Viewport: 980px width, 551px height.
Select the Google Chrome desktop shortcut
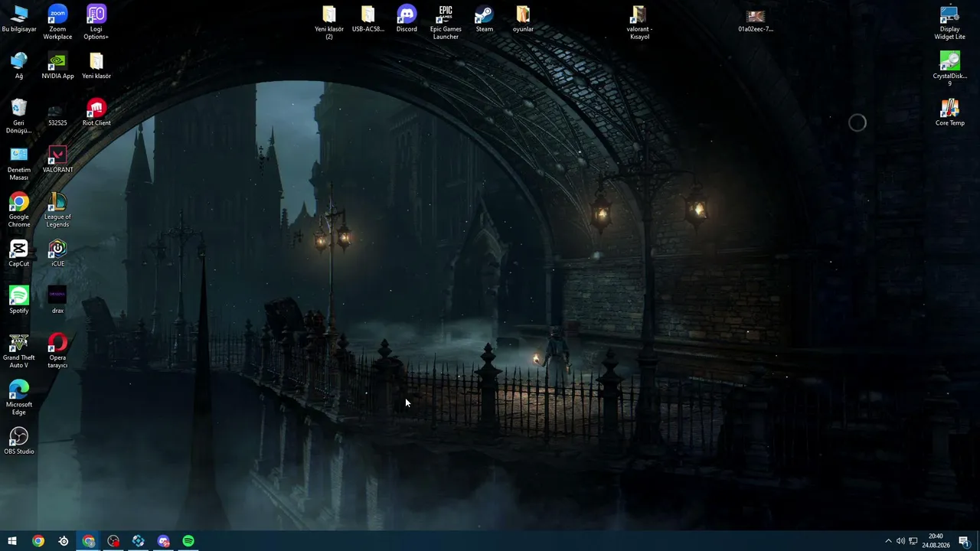coord(19,210)
